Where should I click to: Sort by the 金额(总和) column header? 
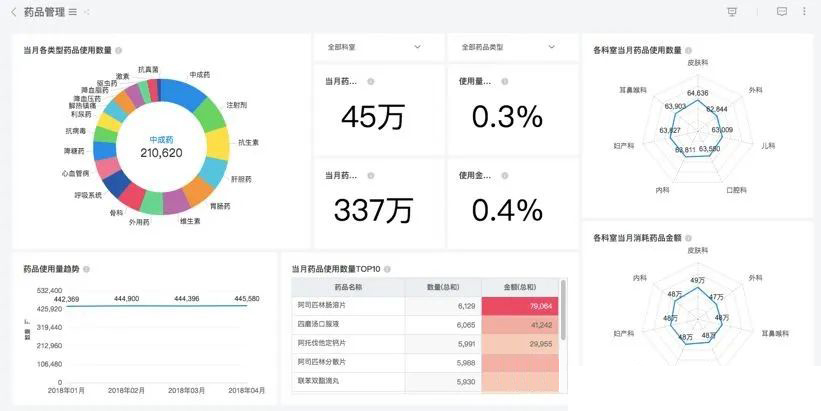tap(520, 287)
